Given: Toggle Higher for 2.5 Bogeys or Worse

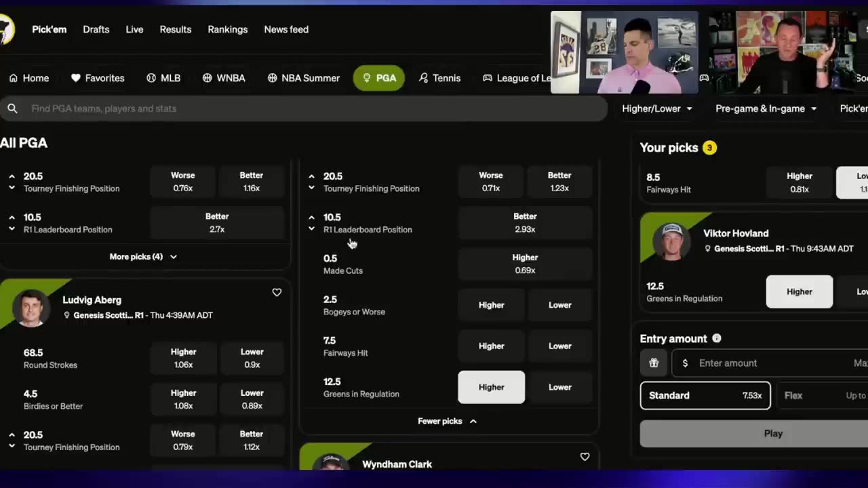Looking at the screenshot, I should (x=492, y=305).
